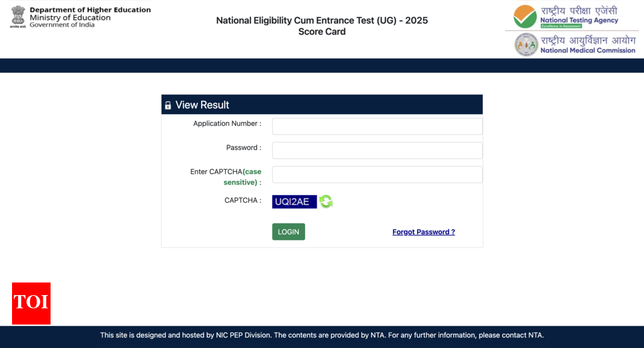Open the Forgot Password link
644x348 pixels.
point(423,232)
